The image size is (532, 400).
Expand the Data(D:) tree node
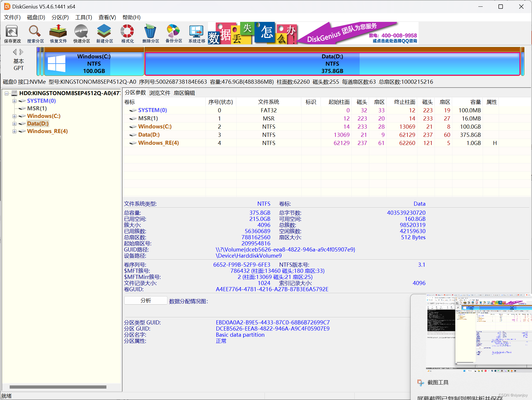point(14,124)
